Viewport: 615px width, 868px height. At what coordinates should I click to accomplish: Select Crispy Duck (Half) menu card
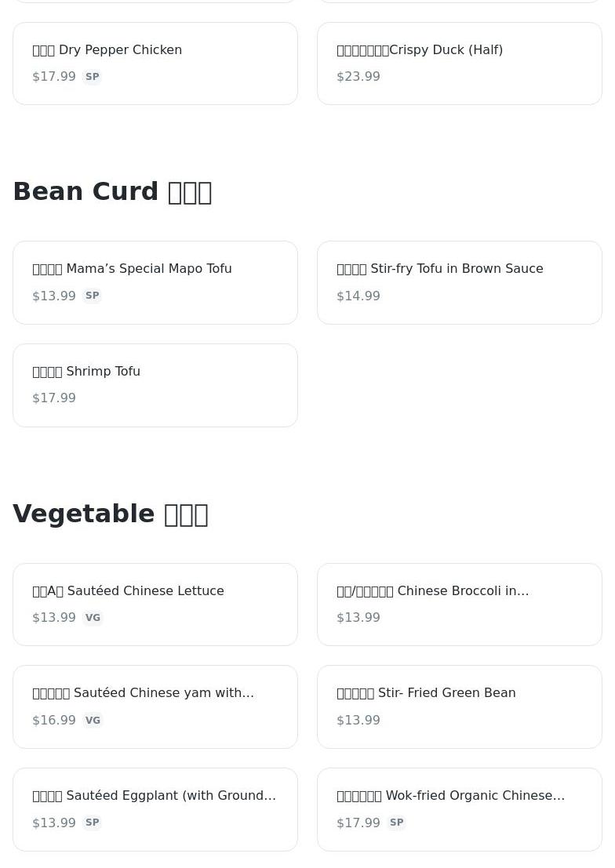coord(460,64)
